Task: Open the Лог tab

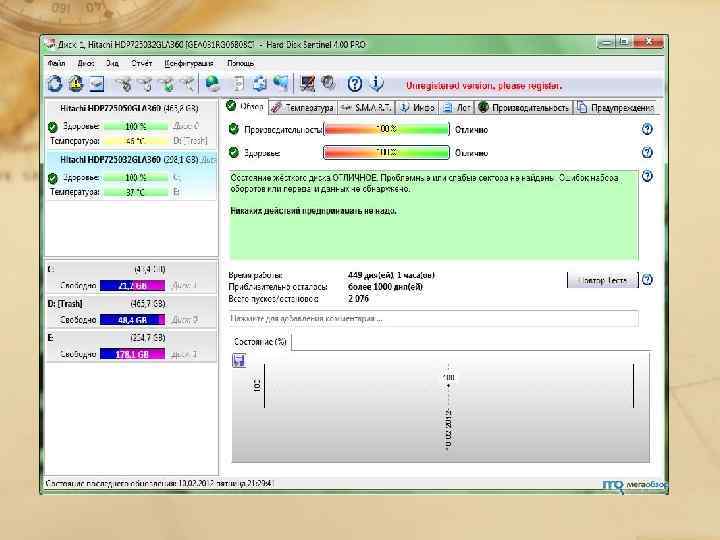Action: tap(456, 107)
